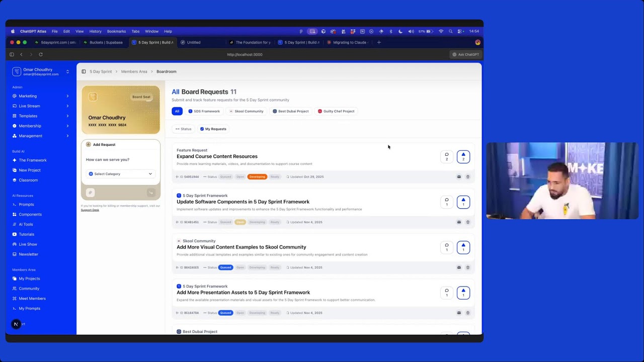644x362 pixels.
Task: Open comments on Add More Visual Content request
Action: click(x=447, y=247)
